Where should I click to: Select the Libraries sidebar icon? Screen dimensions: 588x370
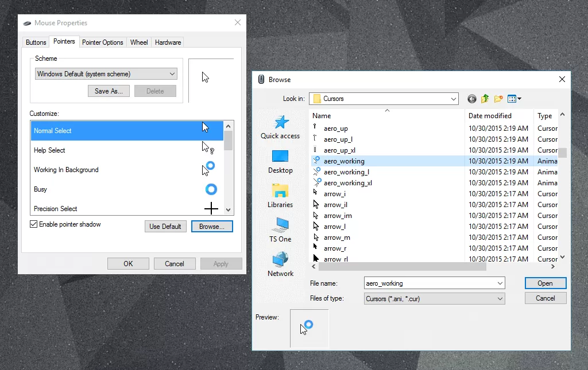point(280,191)
